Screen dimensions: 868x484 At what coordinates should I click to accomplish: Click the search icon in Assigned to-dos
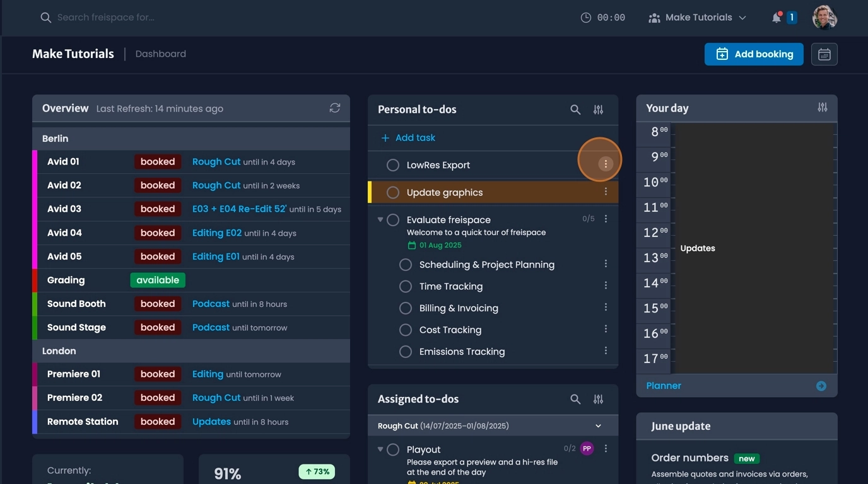[575, 399]
